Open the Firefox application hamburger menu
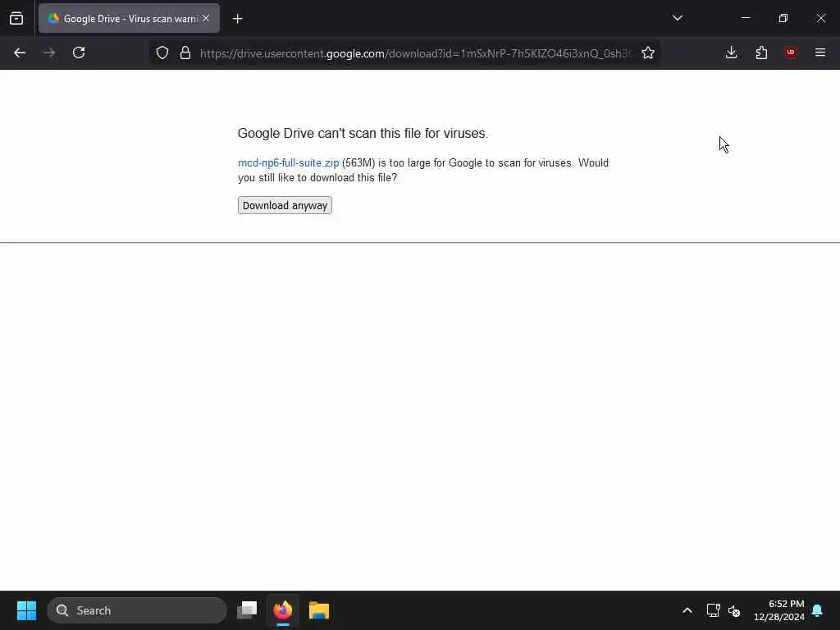 click(x=820, y=52)
